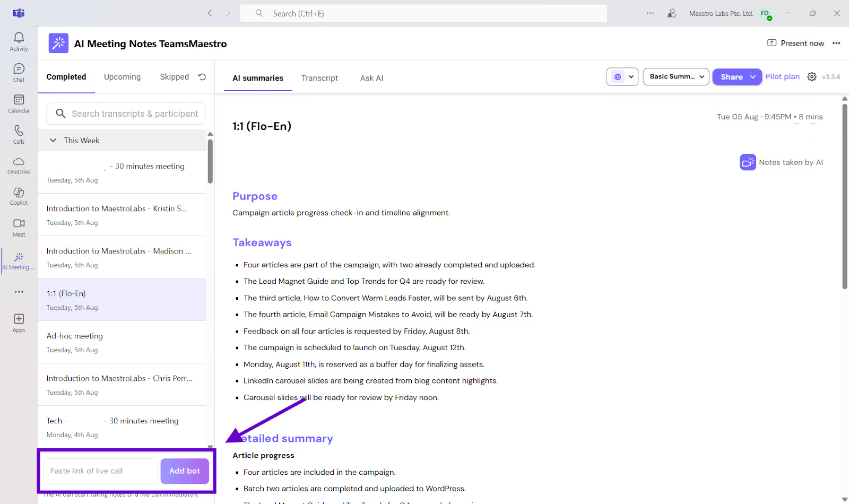The image size is (849, 504).
Task: Focus the Paste link of live call field
Action: (x=101, y=471)
